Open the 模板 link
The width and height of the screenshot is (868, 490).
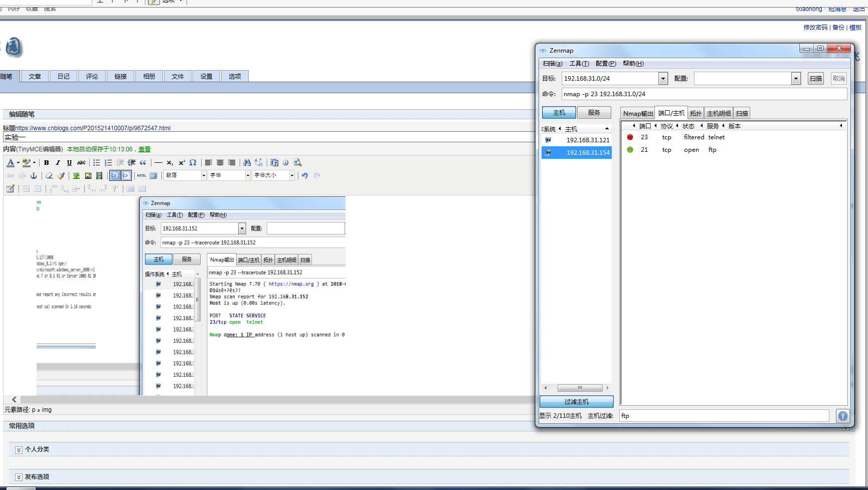coord(855,28)
